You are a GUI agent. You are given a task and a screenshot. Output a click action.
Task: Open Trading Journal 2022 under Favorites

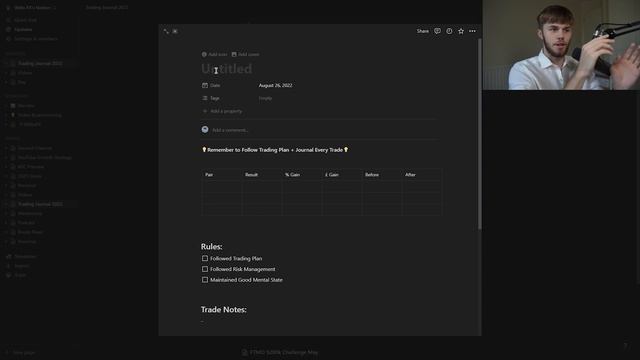coord(40,64)
